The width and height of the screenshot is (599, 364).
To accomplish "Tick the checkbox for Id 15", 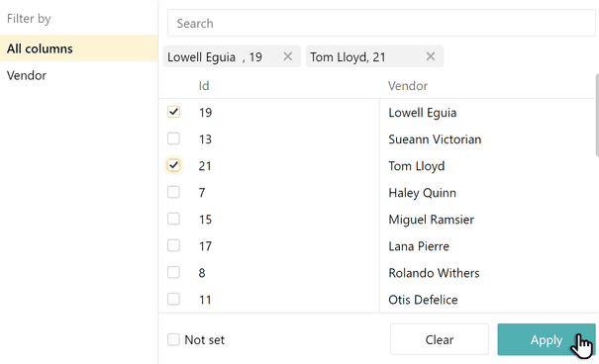I will [x=173, y=219].
